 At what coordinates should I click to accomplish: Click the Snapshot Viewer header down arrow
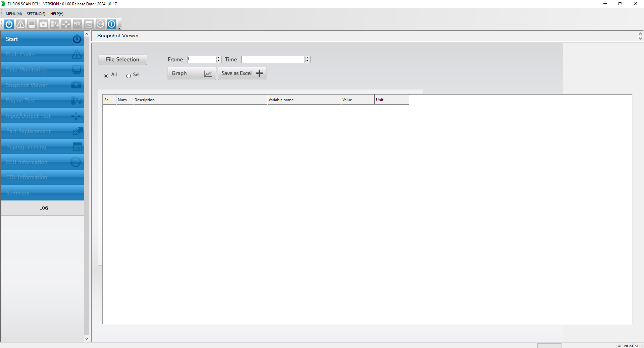point(640,39)
